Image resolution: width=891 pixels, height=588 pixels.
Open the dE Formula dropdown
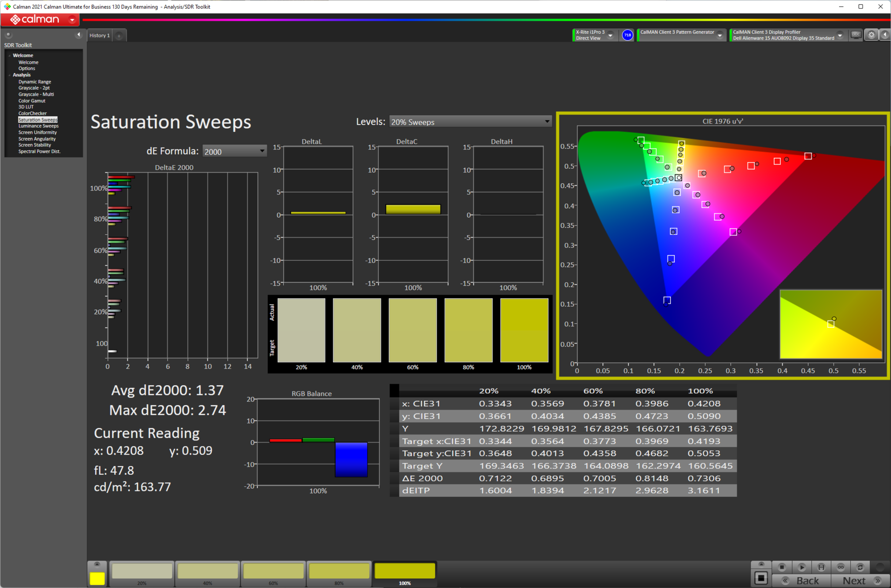(x=234, y=151)
